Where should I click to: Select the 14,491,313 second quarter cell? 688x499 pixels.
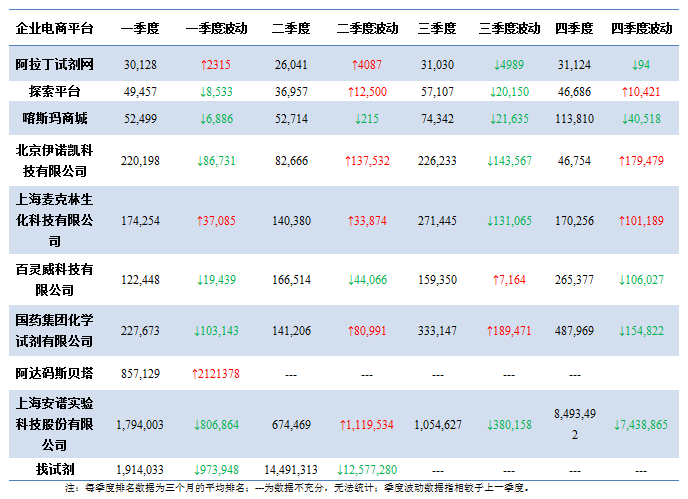point(290,469)
